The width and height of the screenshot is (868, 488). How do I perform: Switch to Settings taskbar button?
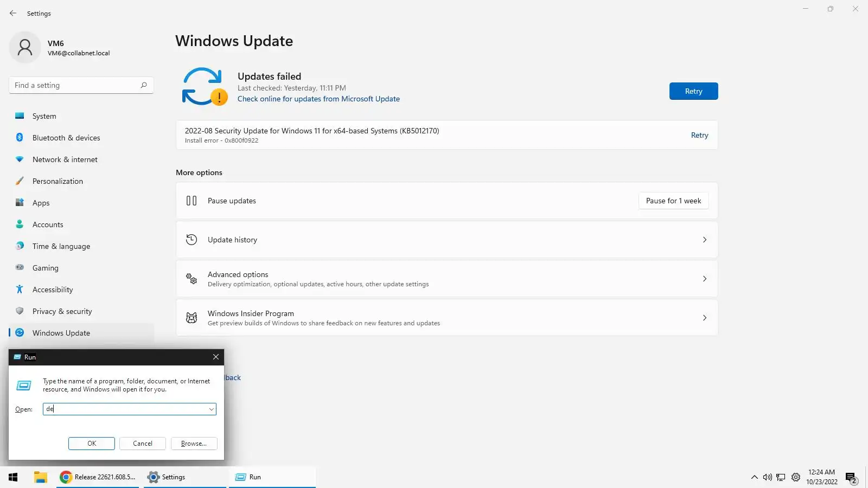(185, 477)
